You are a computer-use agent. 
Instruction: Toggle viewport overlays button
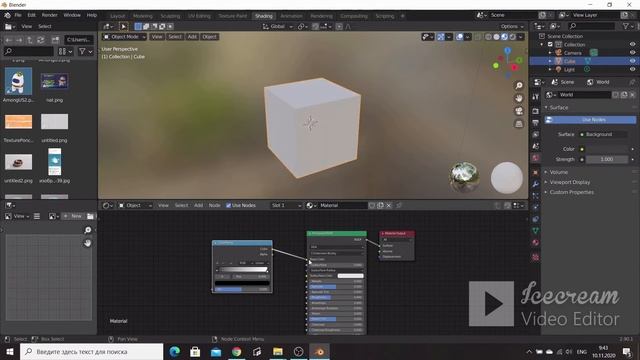pos(460,37)
